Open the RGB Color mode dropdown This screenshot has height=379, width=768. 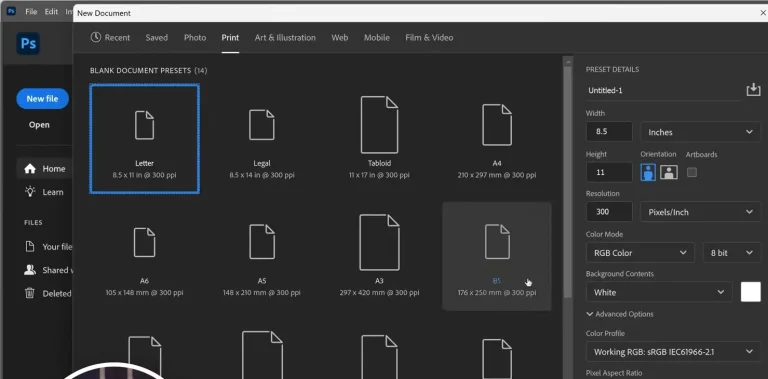pos(640,253)
